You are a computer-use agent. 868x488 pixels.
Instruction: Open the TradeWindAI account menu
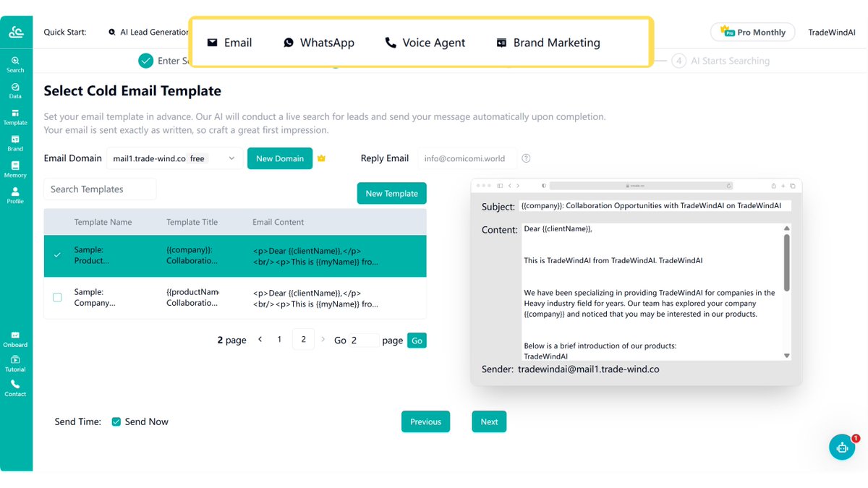[x=831, y=33]
